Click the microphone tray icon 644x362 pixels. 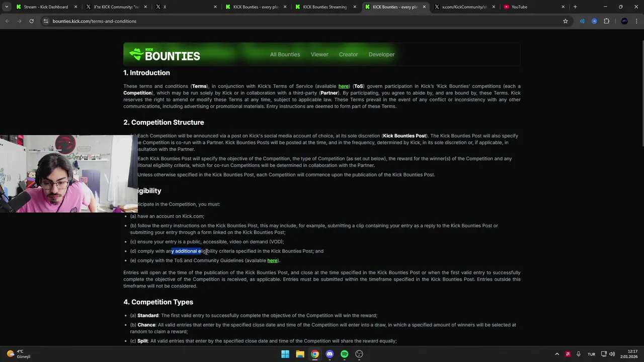pyautogui.click(x=579, y=354)
